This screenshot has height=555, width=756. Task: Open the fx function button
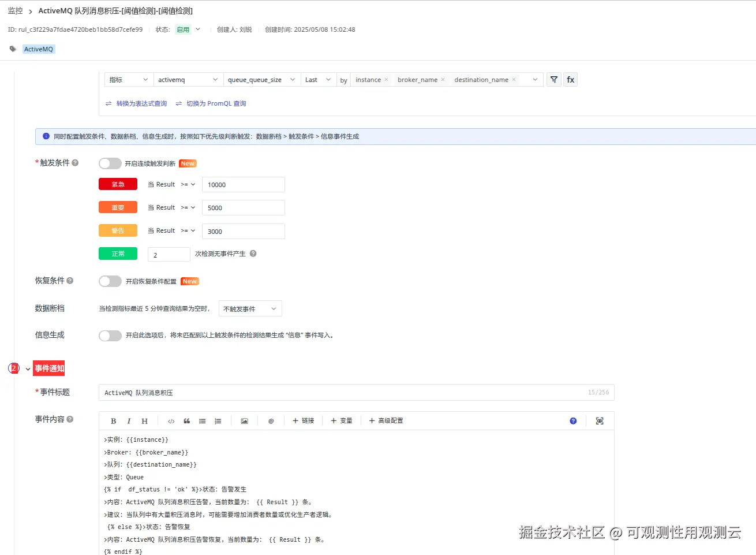tap(570, 80)
